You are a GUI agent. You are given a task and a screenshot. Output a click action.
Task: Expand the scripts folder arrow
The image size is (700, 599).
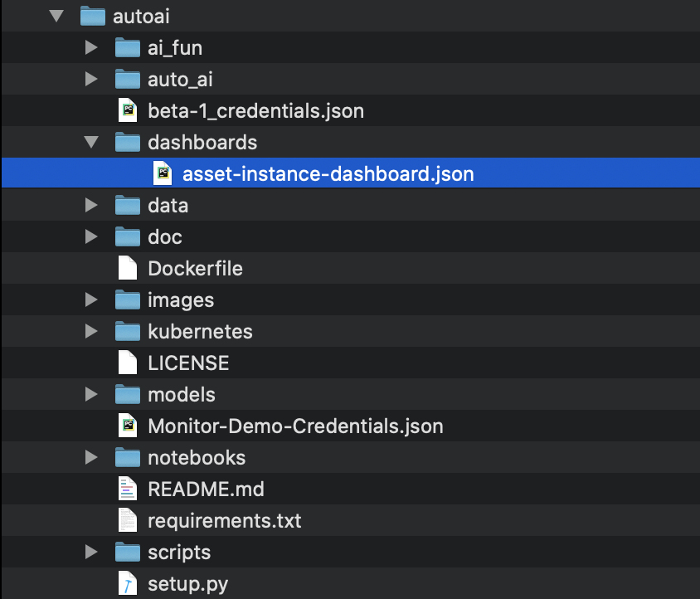91,552
